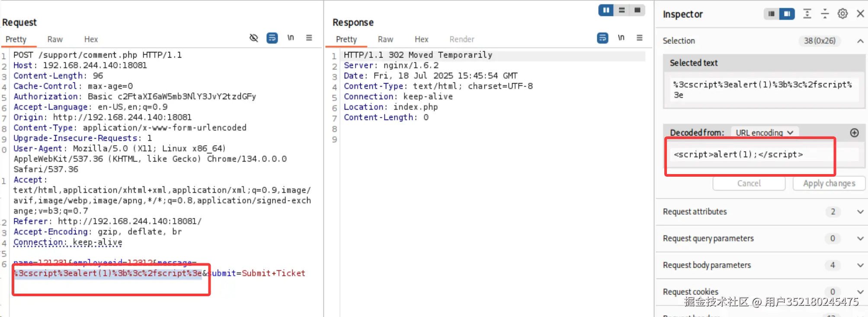The image size is (868, 317).
Task: Click the Referer header line
Action: (x=107, y=221)
